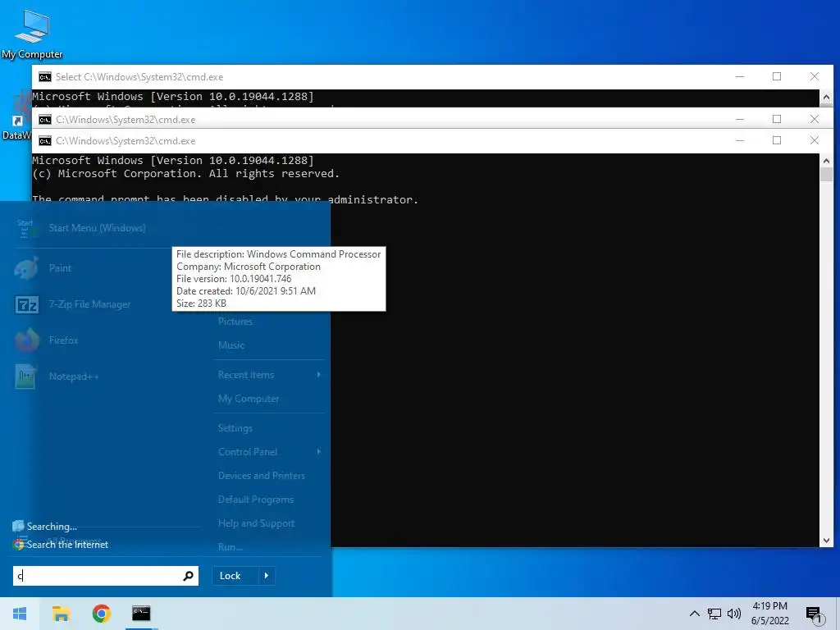Open Default Programs entry
This screenshot has height=630, width=840.
pos(256,500)
